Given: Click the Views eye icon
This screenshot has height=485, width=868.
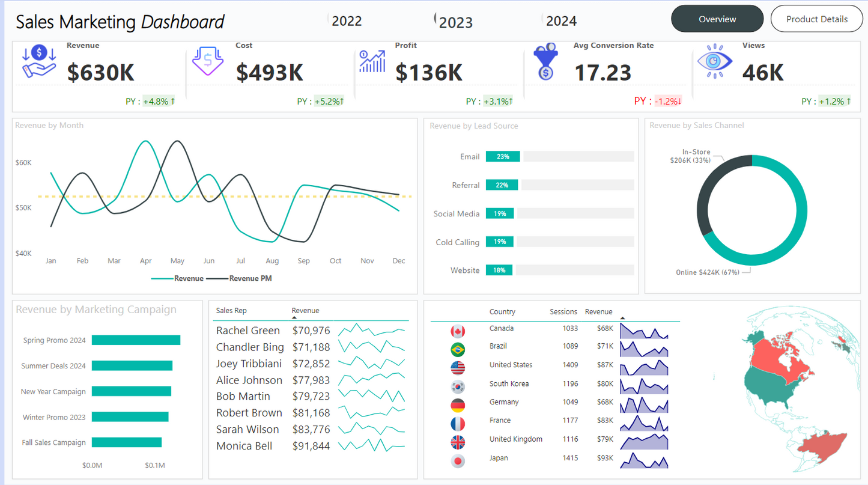Looking at the screenshot, I should pos(714,61).
